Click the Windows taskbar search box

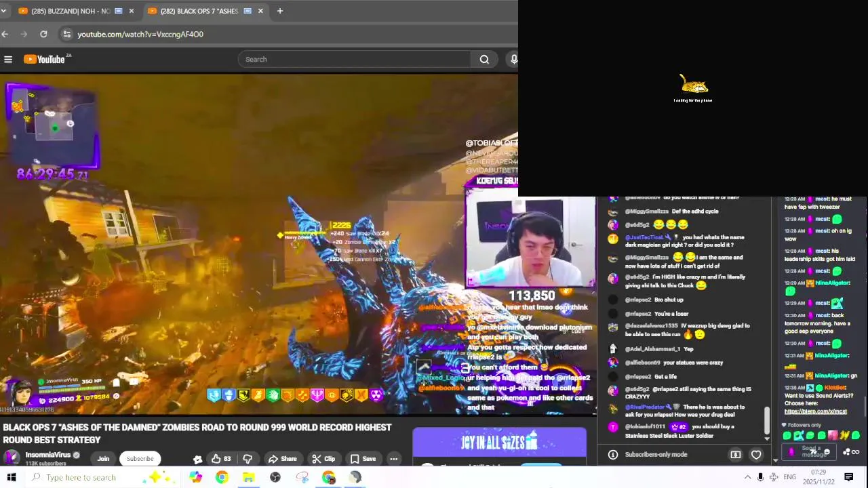tap(102, 477)
